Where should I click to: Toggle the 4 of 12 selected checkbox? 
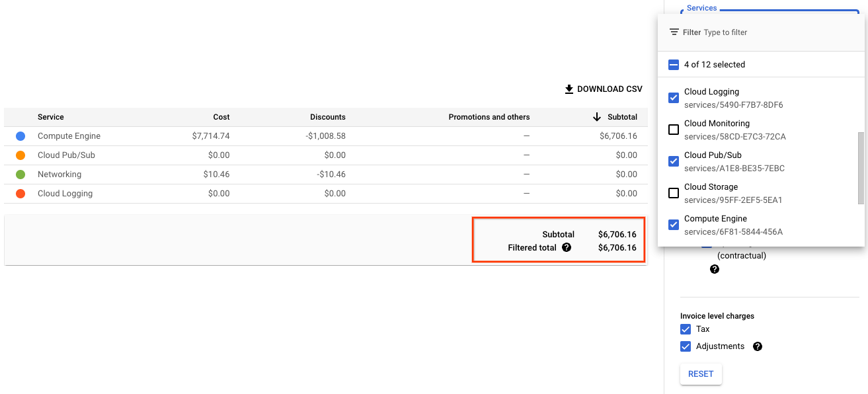674,65
